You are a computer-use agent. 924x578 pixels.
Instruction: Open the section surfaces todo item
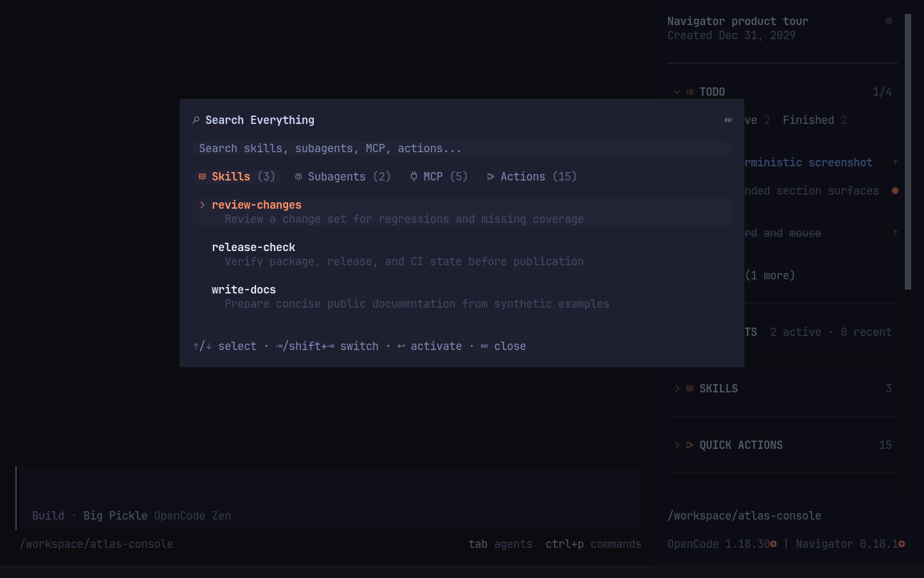click(x=812, y=191)
